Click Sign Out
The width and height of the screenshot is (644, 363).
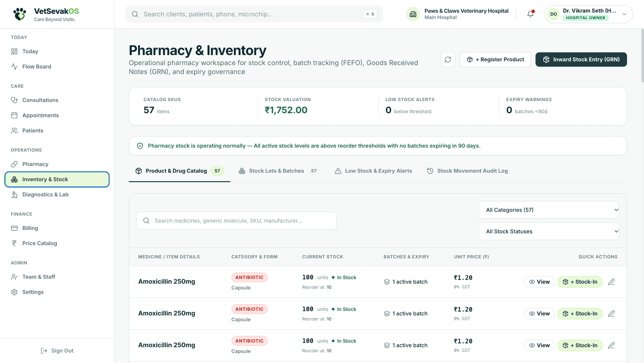click(57, 351)
